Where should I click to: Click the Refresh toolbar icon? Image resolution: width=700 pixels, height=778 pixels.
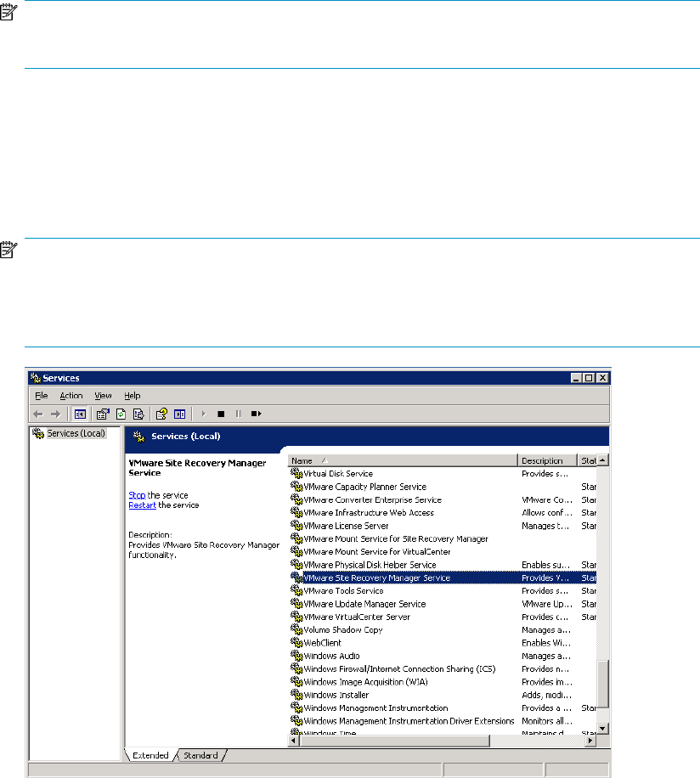pos(121,414)
